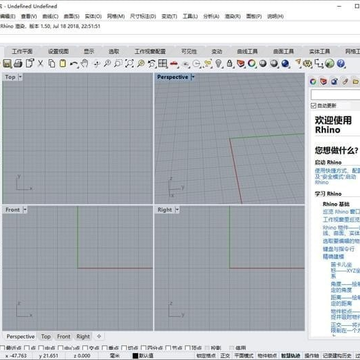Image resolution: width=360 pixels, height=360 pixels.
Task: Add a viewport tab with the plus button
Action: coord(99,336)
